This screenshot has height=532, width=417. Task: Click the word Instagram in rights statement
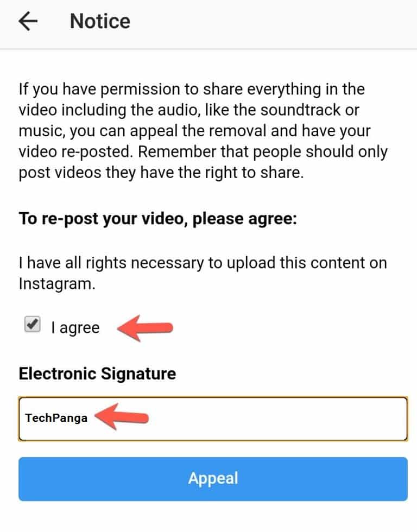(x=57, y=284)
